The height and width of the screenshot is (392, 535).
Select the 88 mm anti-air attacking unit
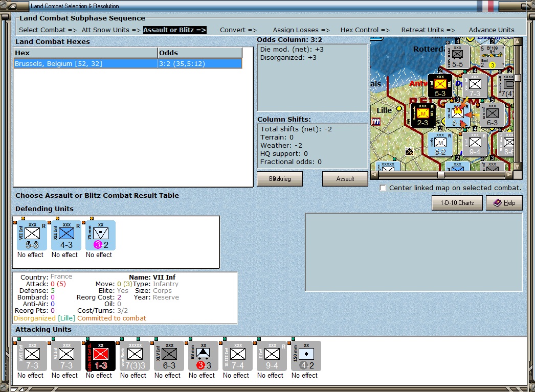point(204,356)
